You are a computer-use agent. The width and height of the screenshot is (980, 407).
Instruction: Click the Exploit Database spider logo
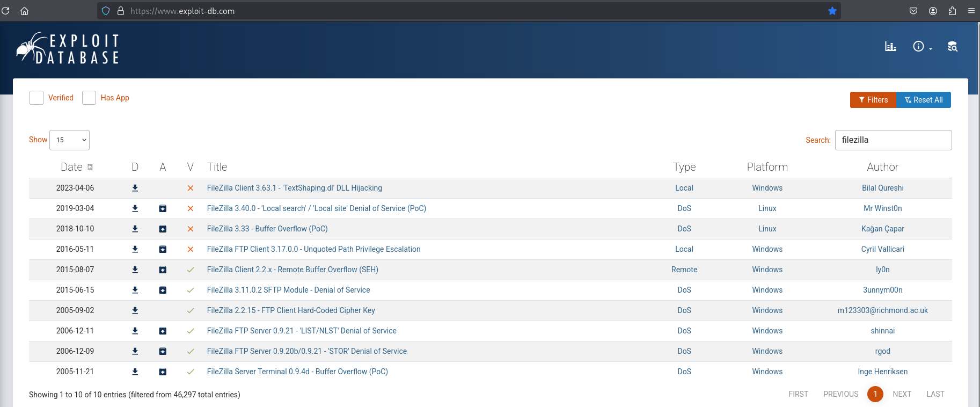pos(68,48)
